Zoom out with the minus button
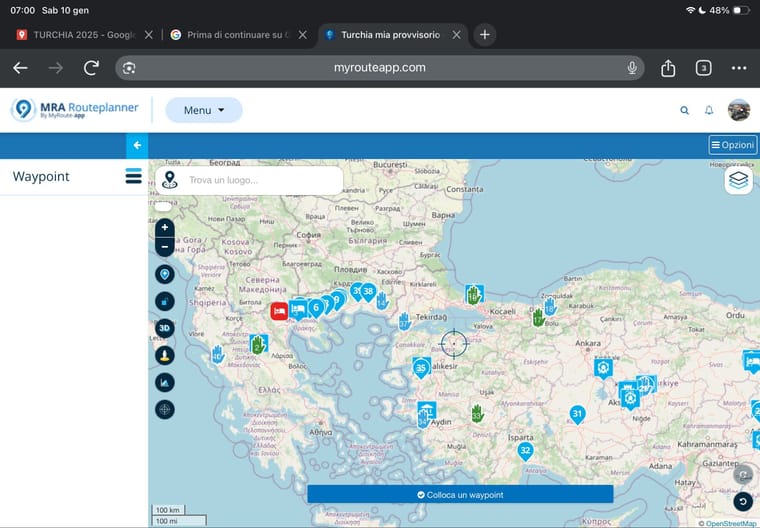 coord(165,246)
